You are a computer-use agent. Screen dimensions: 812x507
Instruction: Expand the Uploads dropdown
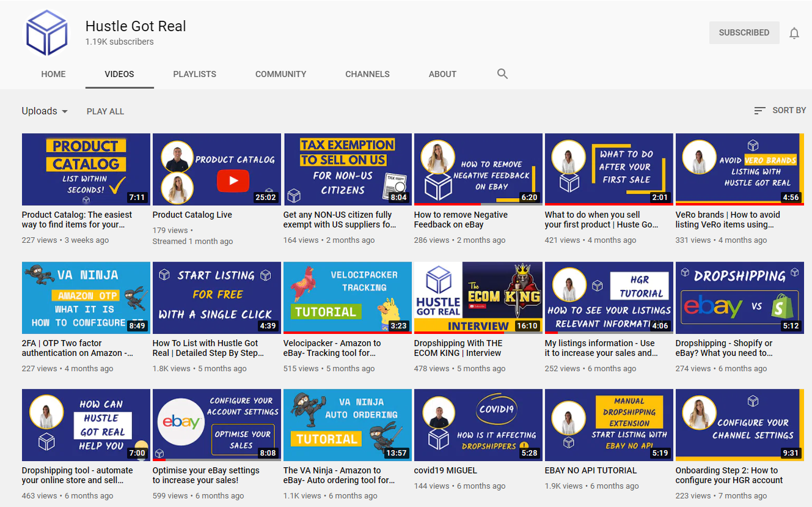click(x=45, y=111)
